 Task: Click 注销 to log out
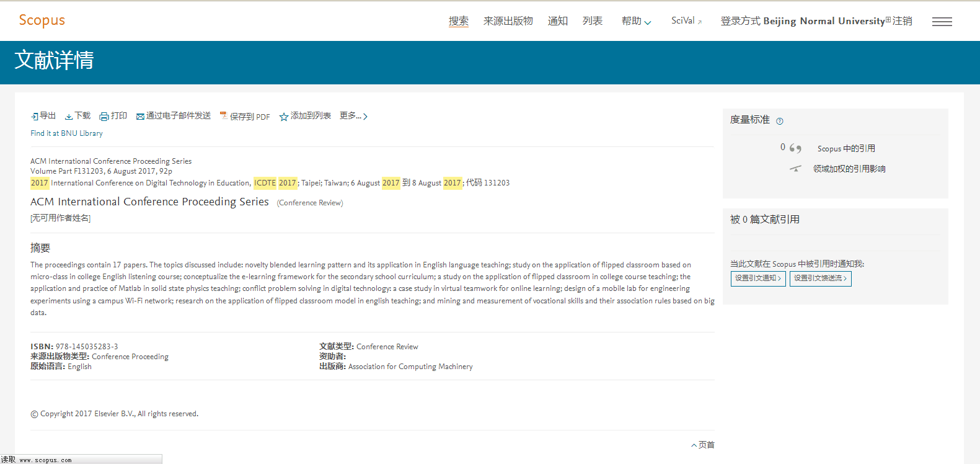pyautogui.click(x=903, y=21)
